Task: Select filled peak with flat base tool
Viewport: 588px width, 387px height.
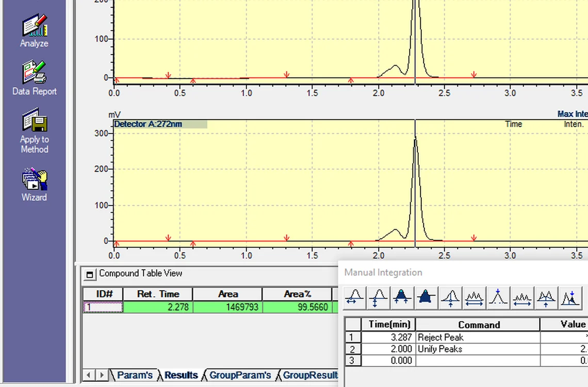Action: tap(426, 298)
